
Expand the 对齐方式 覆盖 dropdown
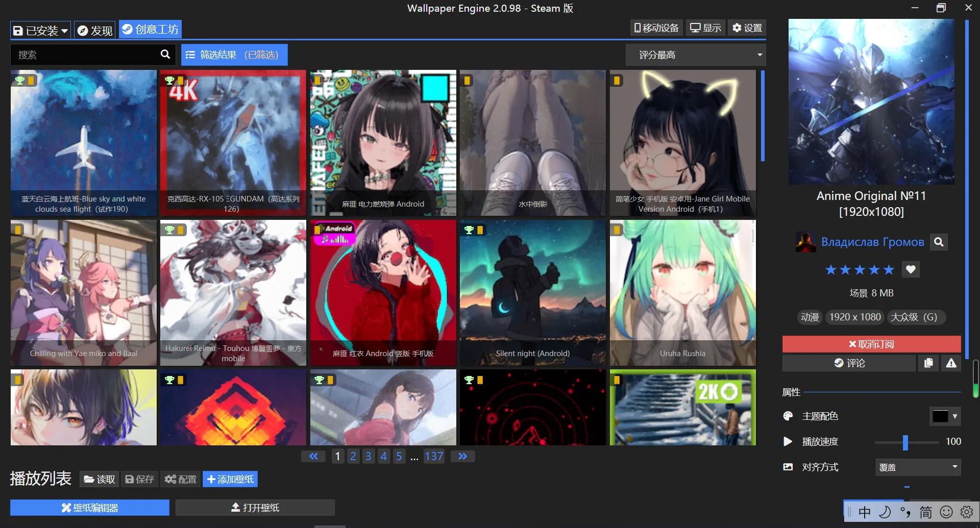coord(918,467)
